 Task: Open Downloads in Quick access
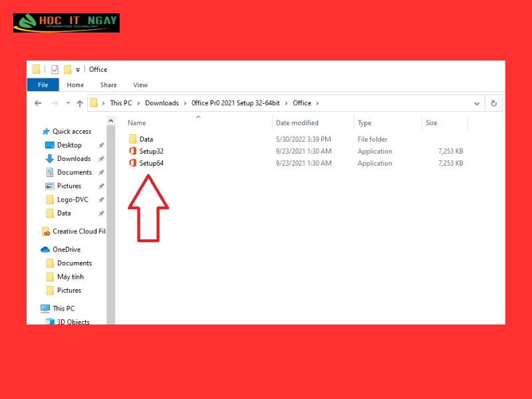tap(74, 159)
